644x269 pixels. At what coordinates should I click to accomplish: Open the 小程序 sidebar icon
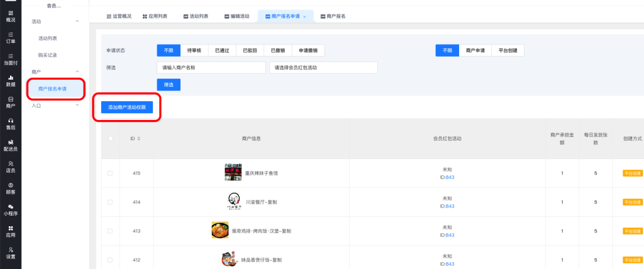coord(11,209)
